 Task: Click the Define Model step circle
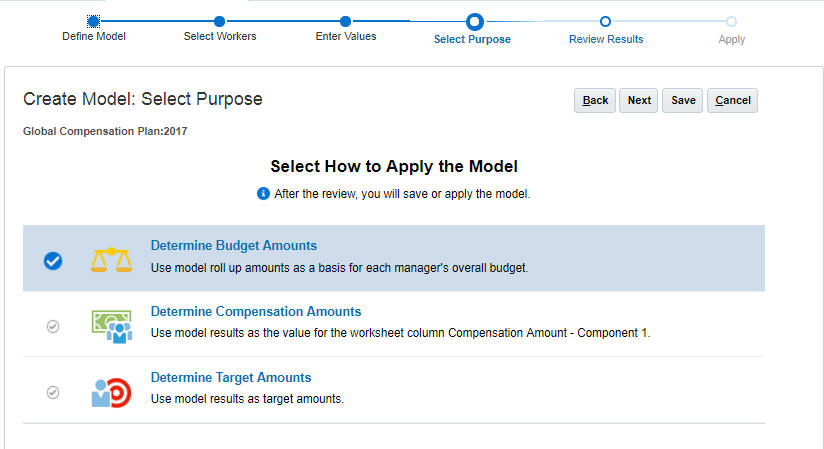click(94, 21)
